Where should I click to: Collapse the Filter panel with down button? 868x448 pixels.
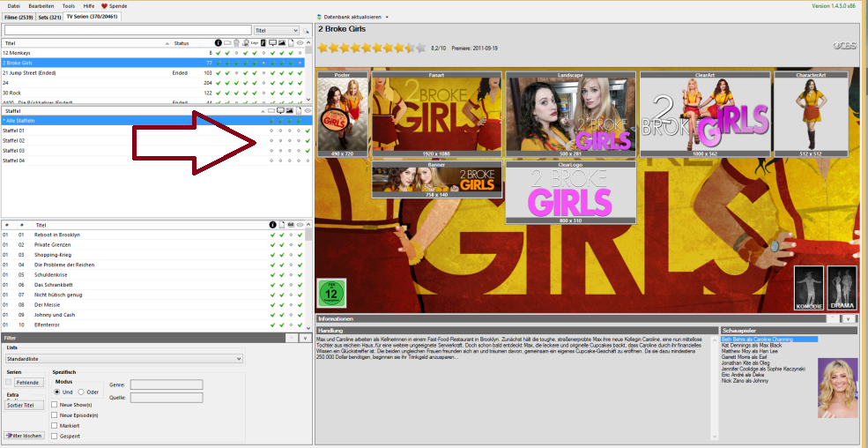305,338
